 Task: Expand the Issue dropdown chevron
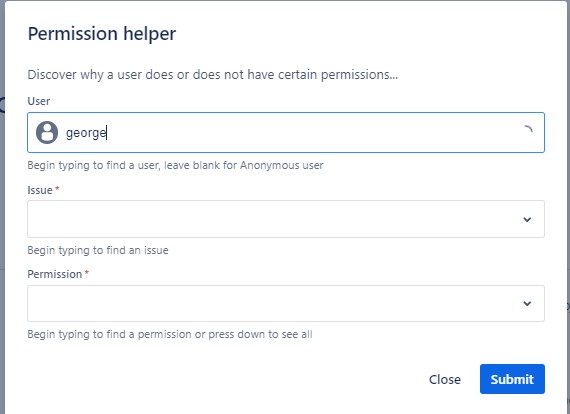(x=527, y=220)
